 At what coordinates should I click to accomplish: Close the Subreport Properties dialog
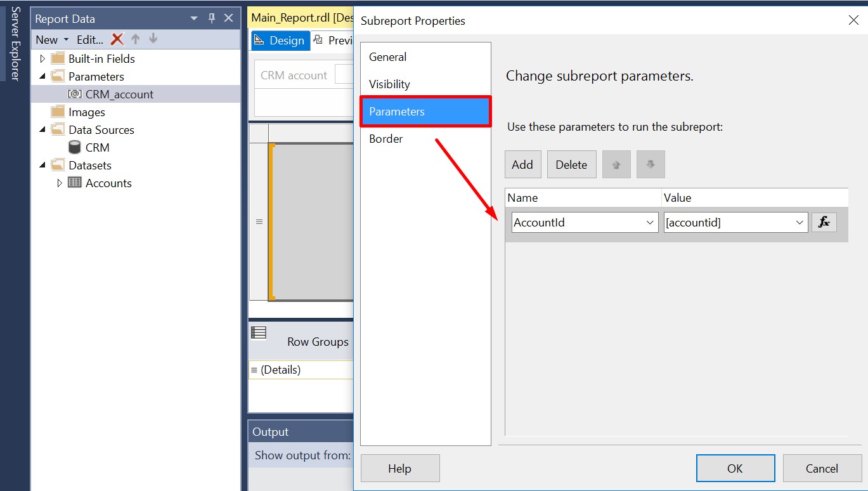pyautogui.click(x=853, y=20)
